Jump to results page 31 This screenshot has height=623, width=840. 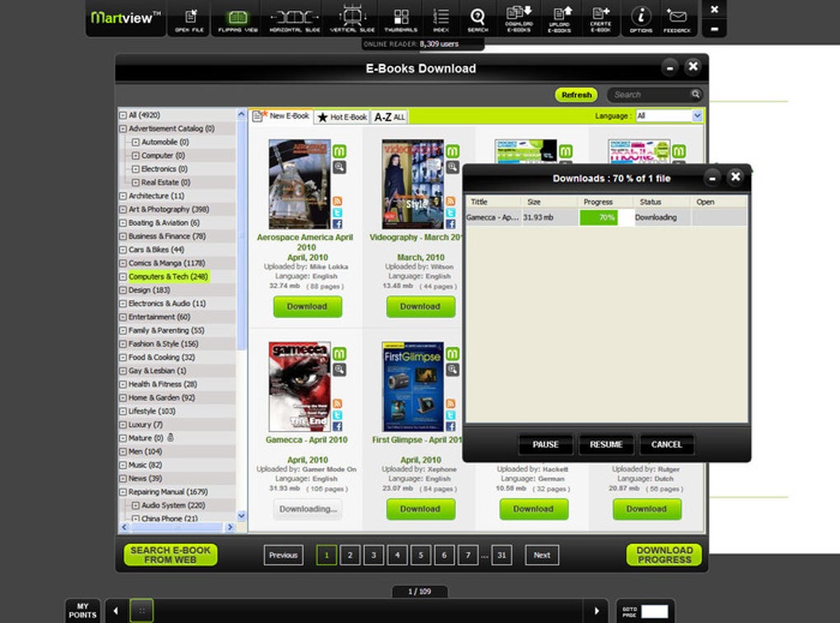pos(502,555)
